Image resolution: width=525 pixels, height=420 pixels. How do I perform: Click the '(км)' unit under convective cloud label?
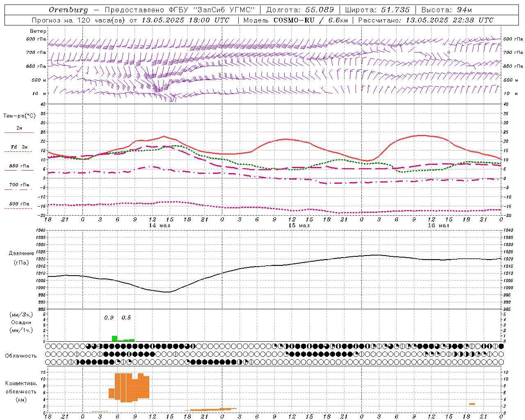pyautogui.click(x=21, y=399)
